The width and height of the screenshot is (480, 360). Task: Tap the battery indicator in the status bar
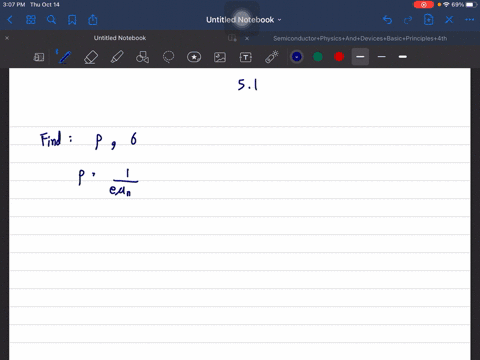point(471,5)
